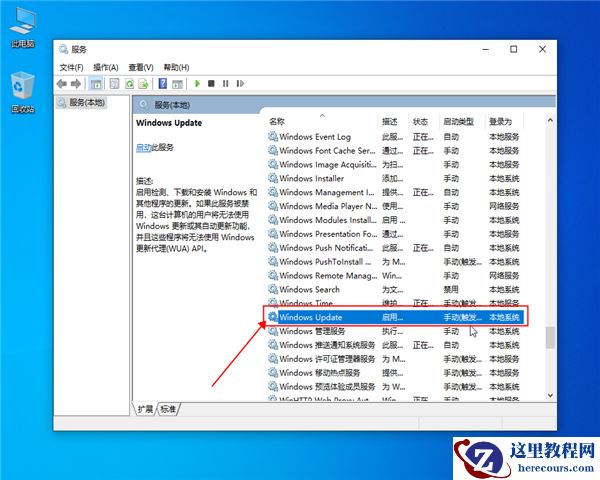Click the gear icon beside Windows 管理服务
The image size is (600, 480).
pos(273,331)
